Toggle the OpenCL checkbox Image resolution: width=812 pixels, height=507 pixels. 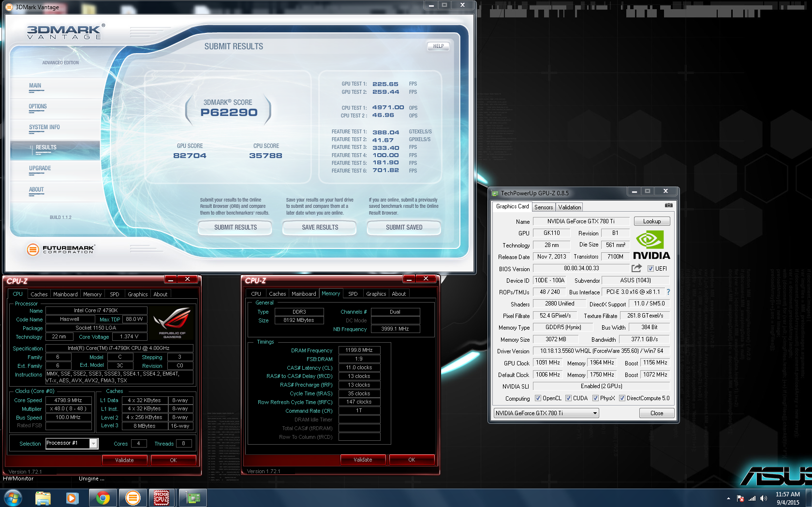(x=538, y=398)
